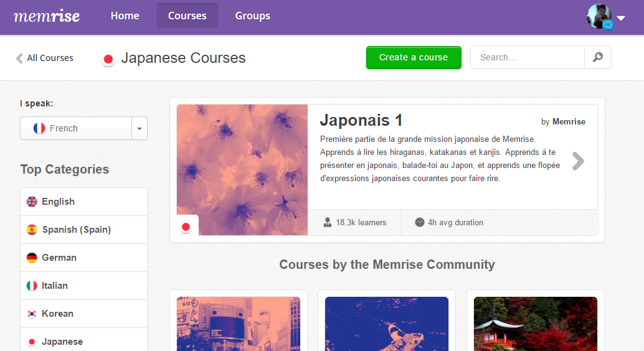The height and width of the screenshot is (351, 644).
Task: Open the Japonais 1 course title
Action: pyautogui.click(x=361, y=120)
